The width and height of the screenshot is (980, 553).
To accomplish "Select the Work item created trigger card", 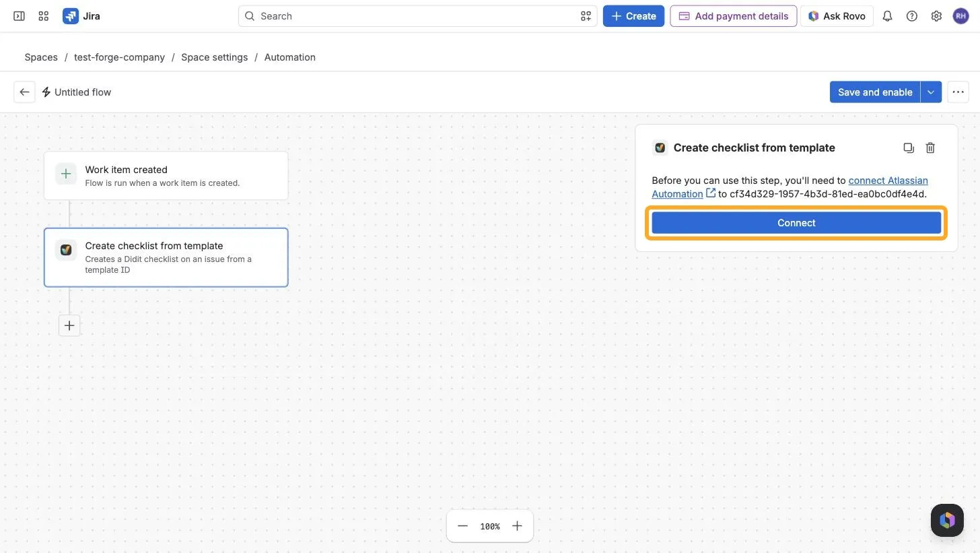I will tap(166, 176).
